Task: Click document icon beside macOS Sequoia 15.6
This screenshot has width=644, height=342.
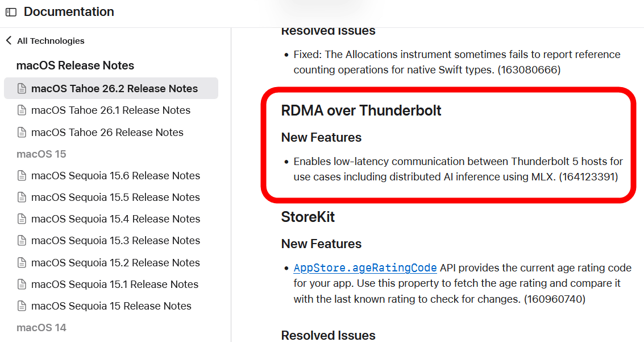Action: (22, 176)
